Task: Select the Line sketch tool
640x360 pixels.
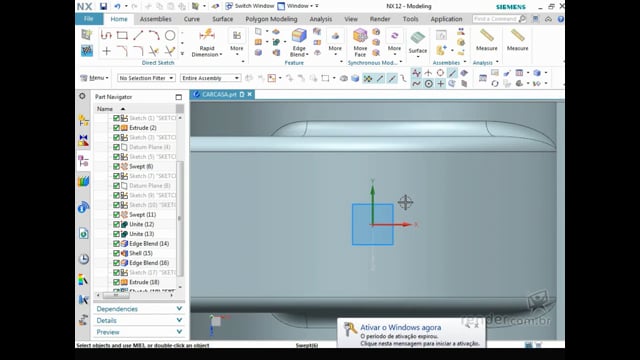Action: [138, 35]
